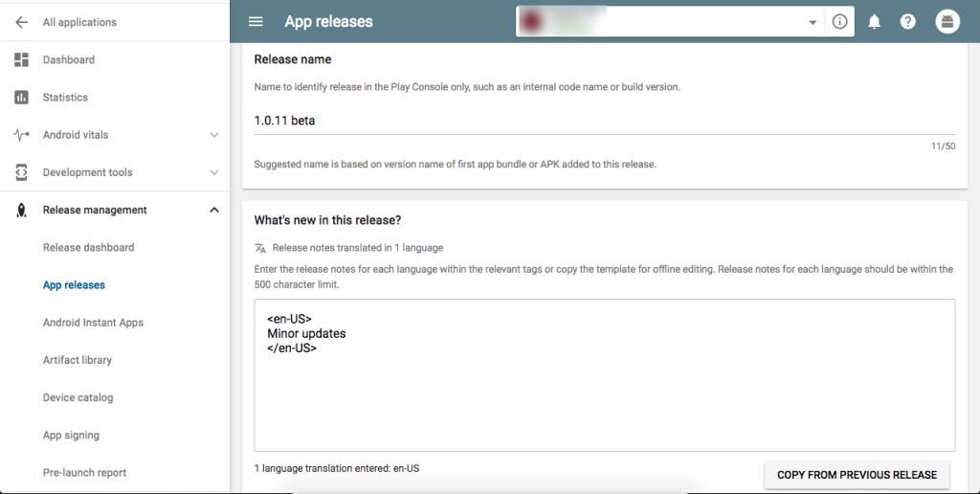Viewport: 980px width, 494px height.
Task: Click the info icon in header
Action: click(x=840, y=22)
